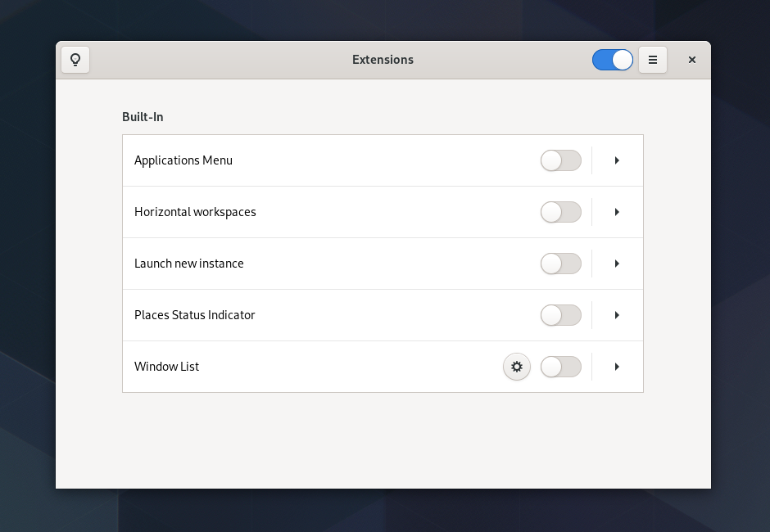The width and height of the screenshot is (770, 532).
Task: Expand Horizontal workspaces details
Action: pos(617,211)
